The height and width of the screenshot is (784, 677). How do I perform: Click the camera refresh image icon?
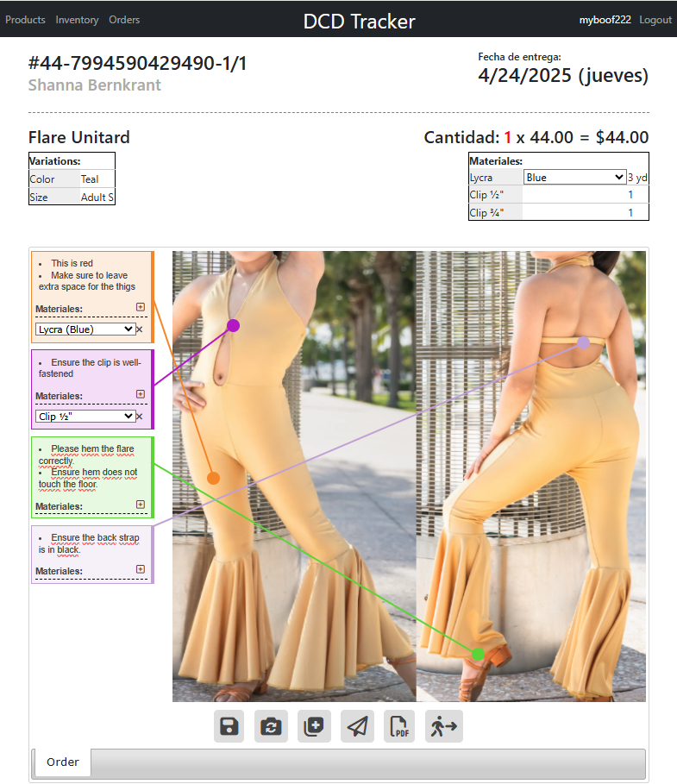[272, 726]
